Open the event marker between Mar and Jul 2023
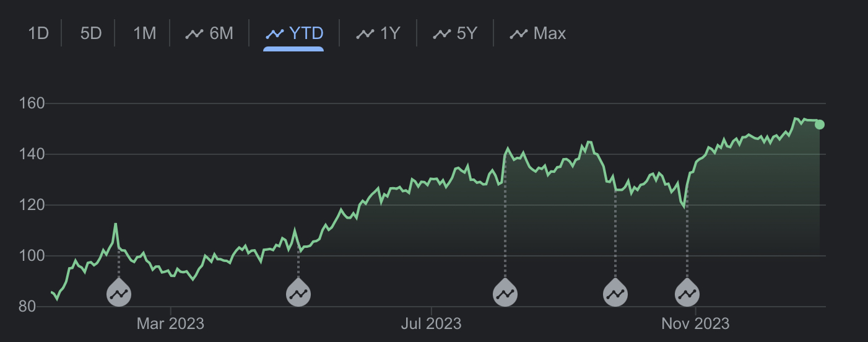The width and height of the screenshot is (868, 342). (298, 292)
